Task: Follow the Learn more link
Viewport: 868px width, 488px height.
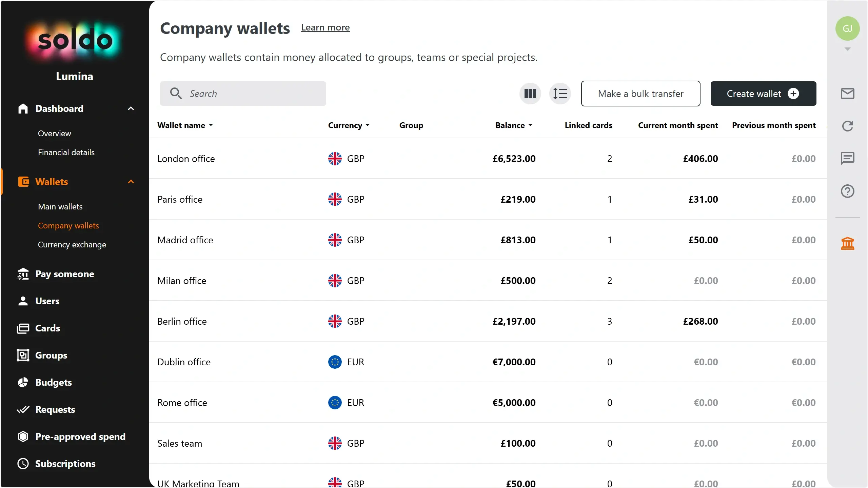Action: [325, 27]
